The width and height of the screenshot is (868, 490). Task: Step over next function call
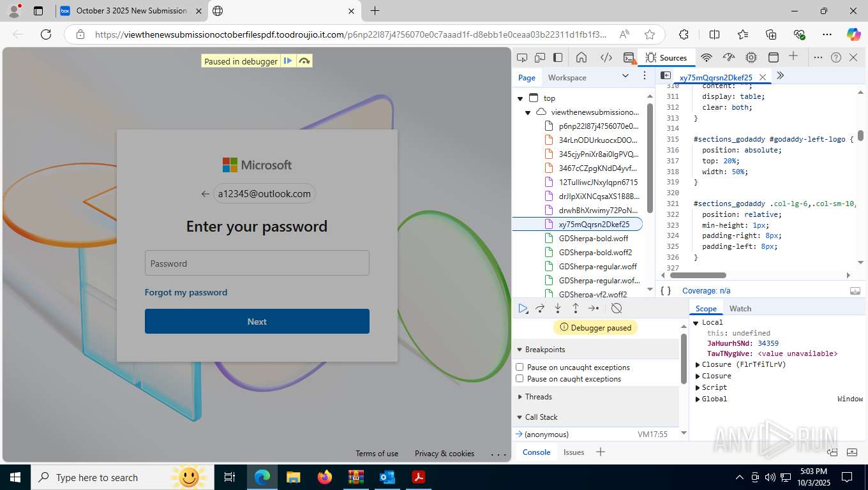click(x=540, y=308)
